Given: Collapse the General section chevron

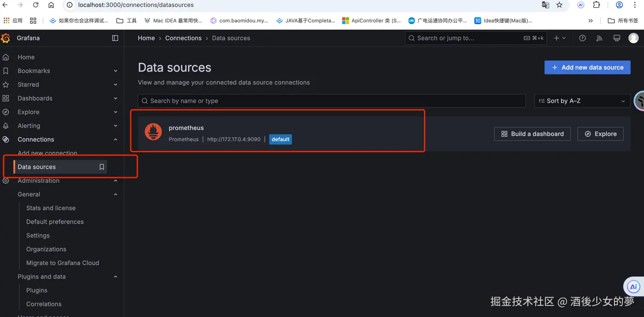Looking at the screenshot, I should [x=115, y=194].
